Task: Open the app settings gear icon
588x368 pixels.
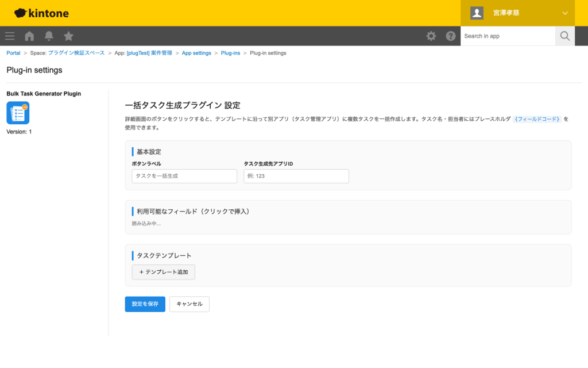Action: click(x=431, y=36)
